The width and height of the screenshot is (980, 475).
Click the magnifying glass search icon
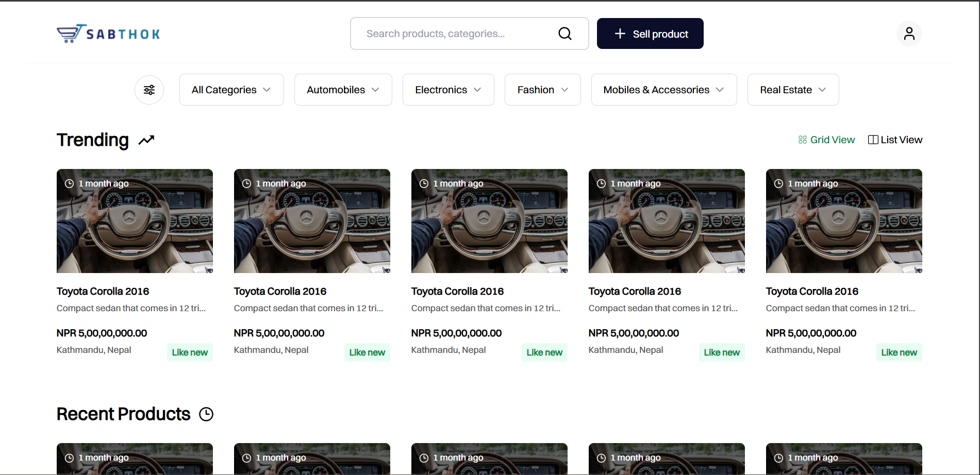pyautogui.click(x=565, y=33)
